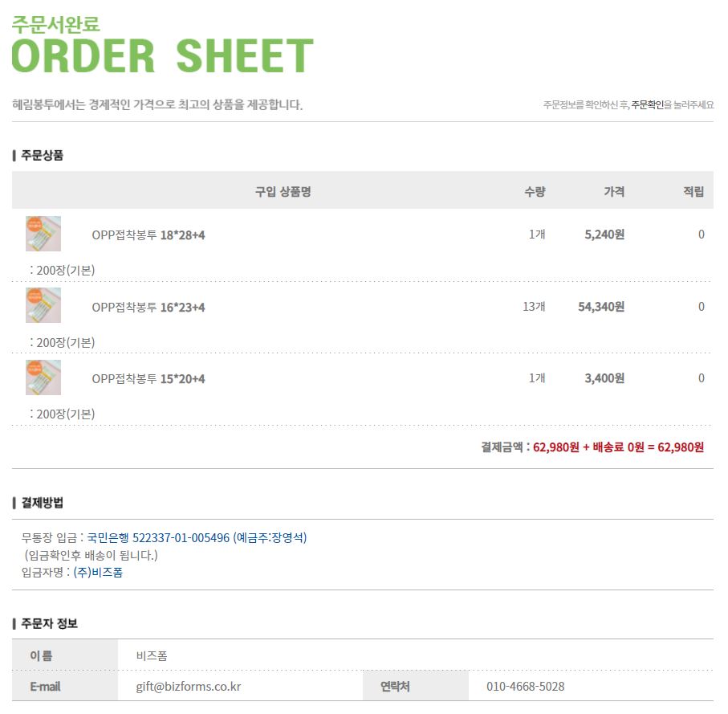Click the ORDER SHEET heading
This screenshot has height=714, width=728.
point(162,55)
